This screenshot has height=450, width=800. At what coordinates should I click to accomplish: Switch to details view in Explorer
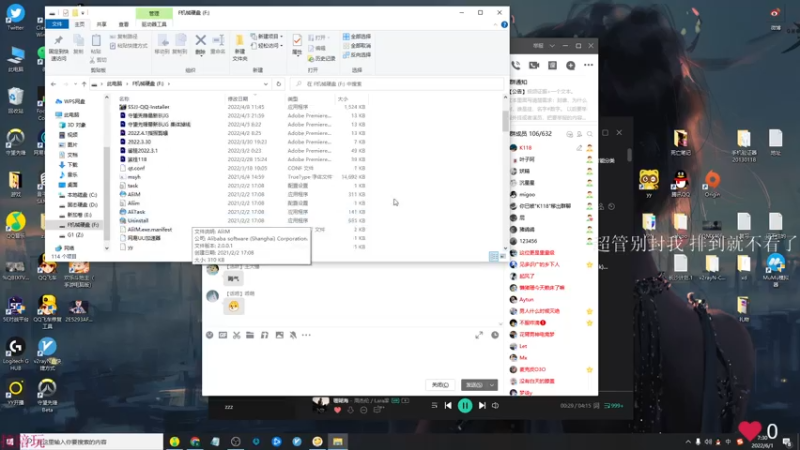point(494,256)
